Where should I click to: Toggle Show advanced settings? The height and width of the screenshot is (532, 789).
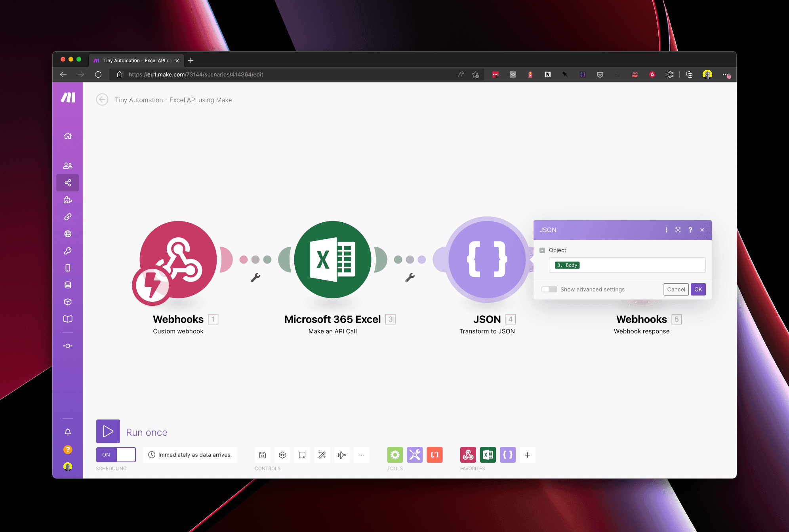[549, 290]
